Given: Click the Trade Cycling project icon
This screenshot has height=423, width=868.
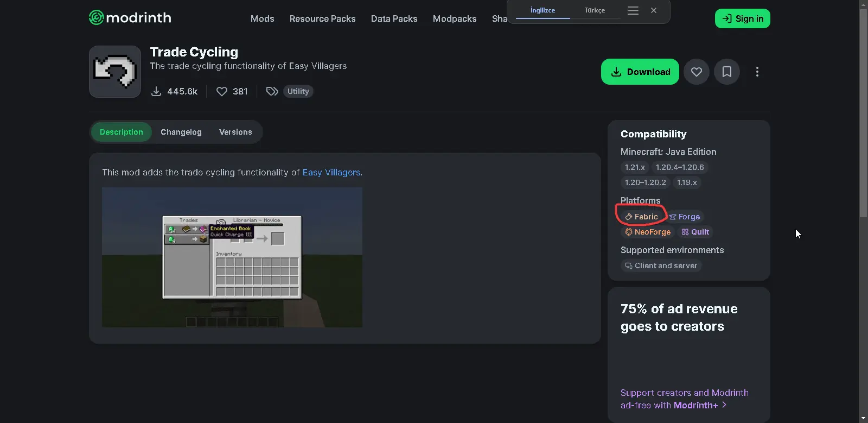Looking at the screenshot, I should tap(115, 72).
